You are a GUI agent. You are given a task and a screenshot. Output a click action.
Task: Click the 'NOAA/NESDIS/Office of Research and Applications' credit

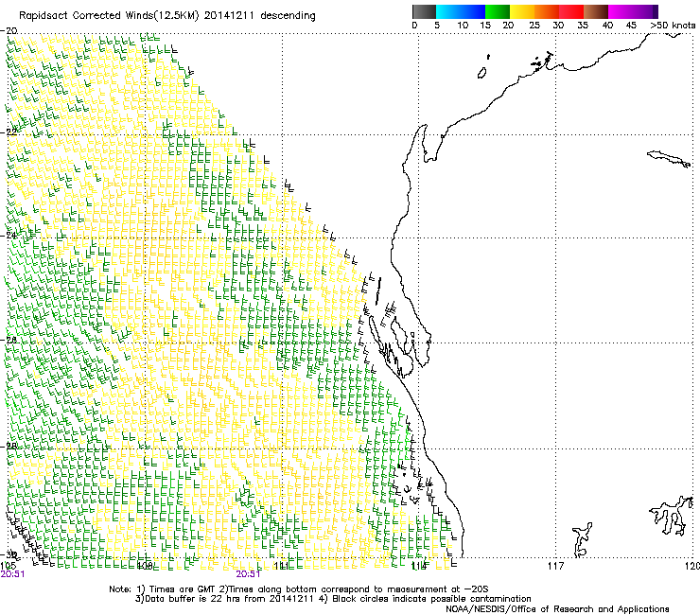(x=557, y=609)
